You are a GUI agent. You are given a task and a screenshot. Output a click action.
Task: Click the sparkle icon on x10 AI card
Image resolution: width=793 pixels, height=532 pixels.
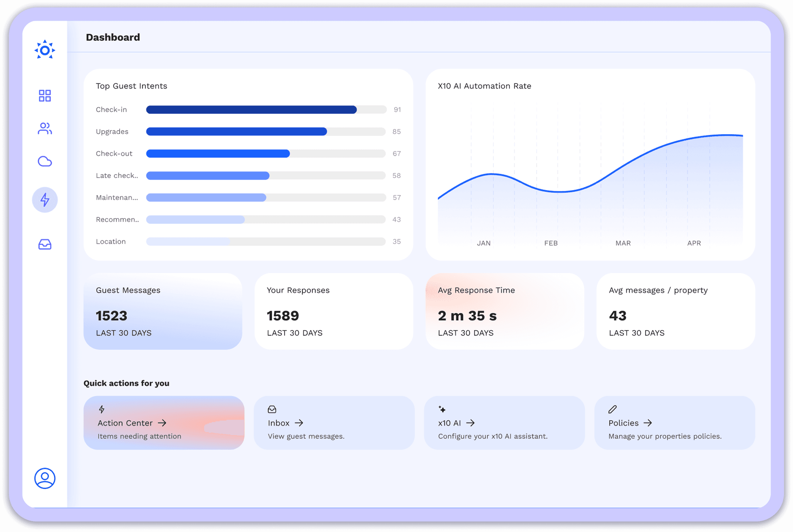tap(442, 409)
